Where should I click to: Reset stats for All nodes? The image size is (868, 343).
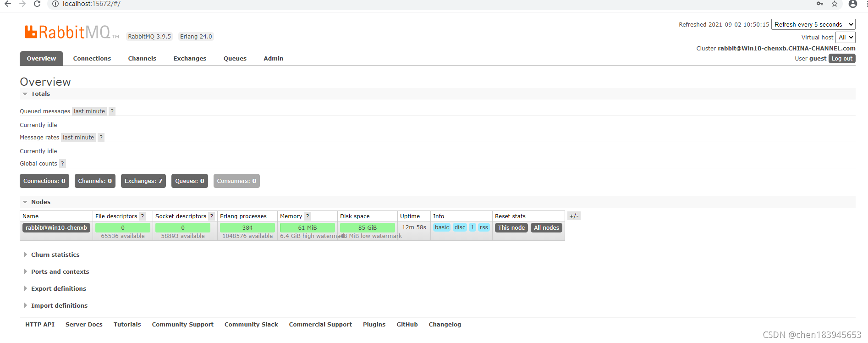click(x=546, y=227)
